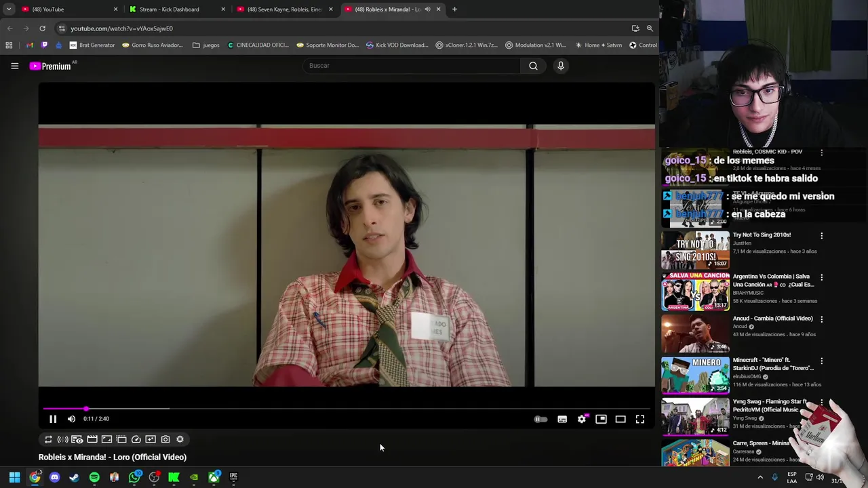The width and height of the screenshot is (868, 488).
Task: Open Try Not To Sing 2010s thumbnail
Action: pyautogui.click(x=695, y=250)
